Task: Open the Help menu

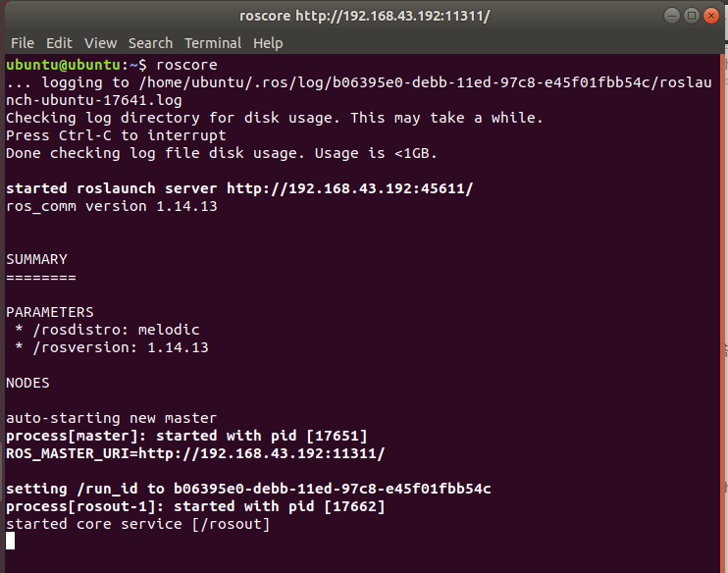Action: click(x=268, y=43)
